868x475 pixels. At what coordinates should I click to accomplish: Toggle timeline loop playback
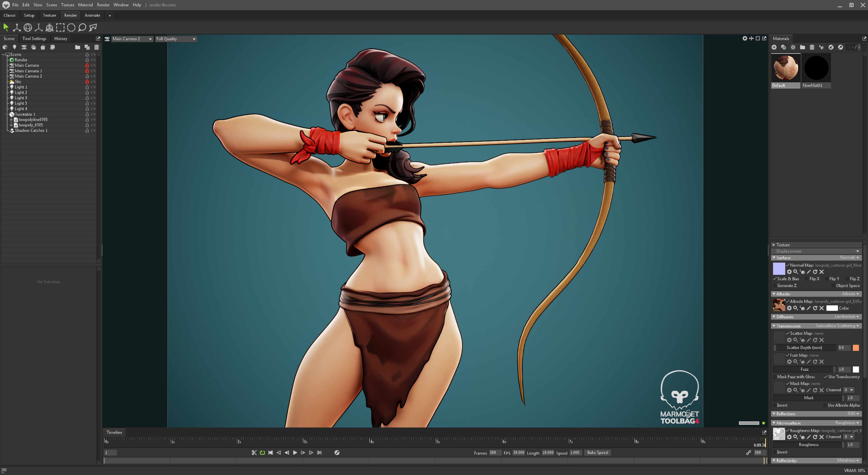262,452
